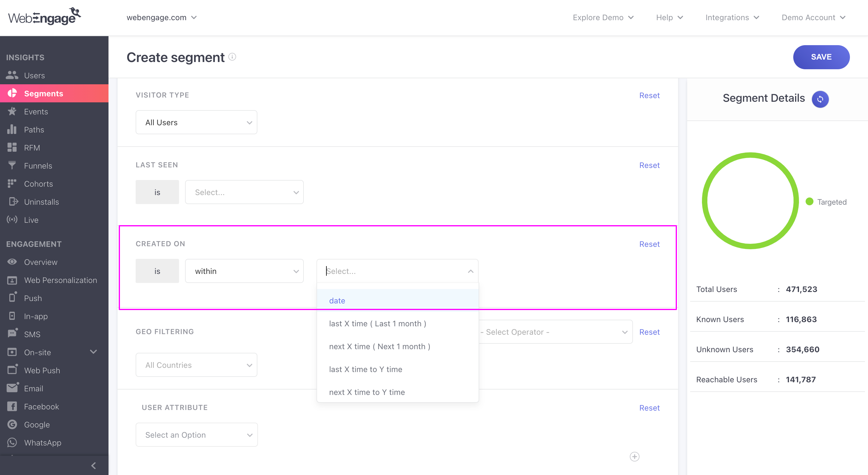Select the RFM insights icon
The height and width of the screenshot is (475, 868).
(12, 147)
